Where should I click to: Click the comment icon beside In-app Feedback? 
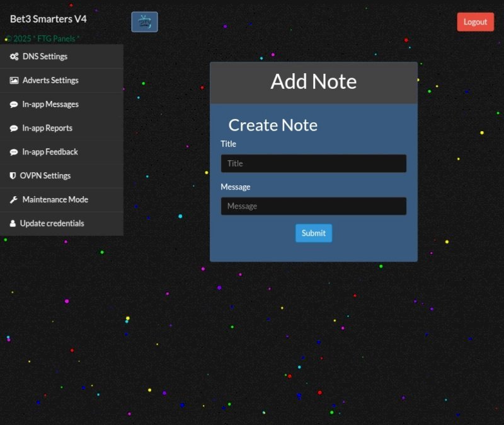point(14,152)
